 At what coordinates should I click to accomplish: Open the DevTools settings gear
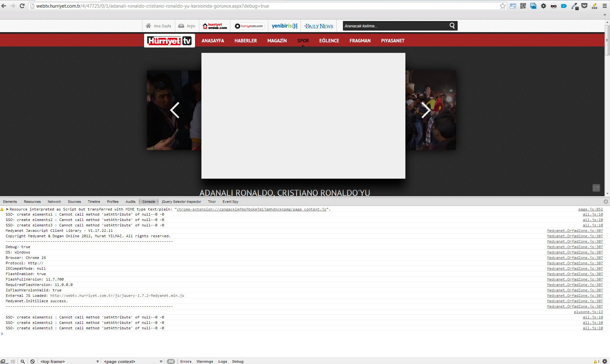click(605, 361)
